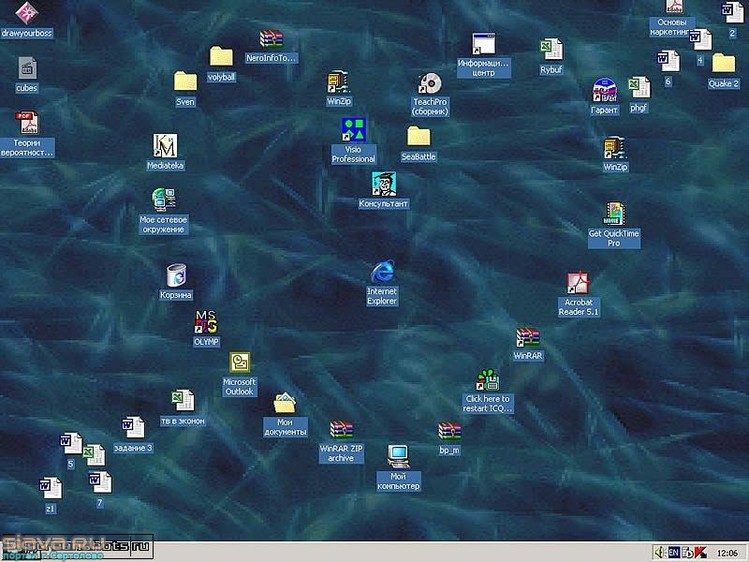The width and height of the screenshot is (749, 562).
Task: Click the Click here to restart ICQ shortcut
Action: 488,380
